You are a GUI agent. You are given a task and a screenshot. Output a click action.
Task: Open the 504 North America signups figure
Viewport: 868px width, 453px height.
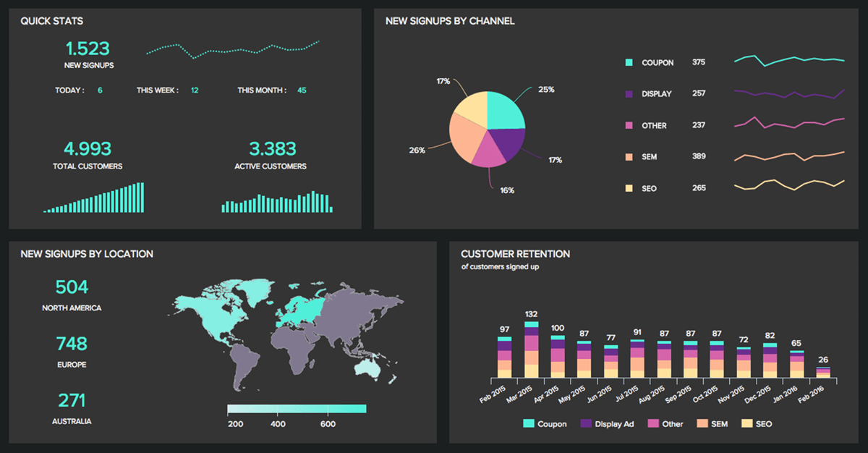pos(71,287)
